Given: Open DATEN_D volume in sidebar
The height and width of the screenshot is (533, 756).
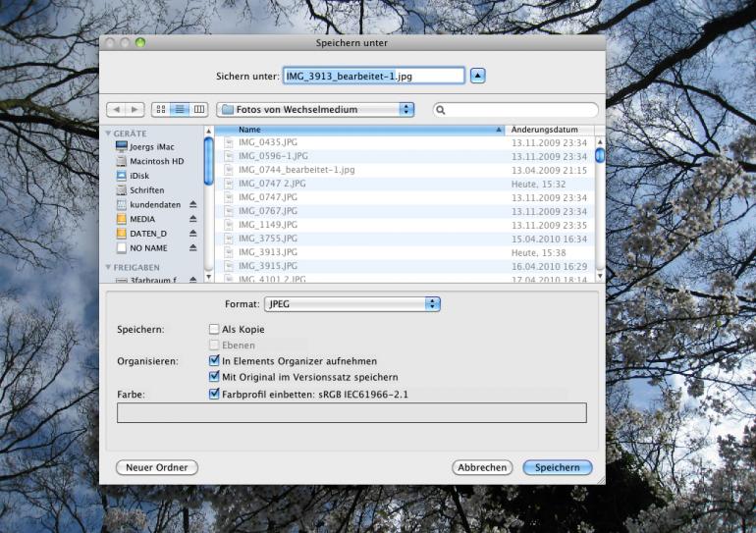Looking at the screenshot, I should [x=148, y=234].
